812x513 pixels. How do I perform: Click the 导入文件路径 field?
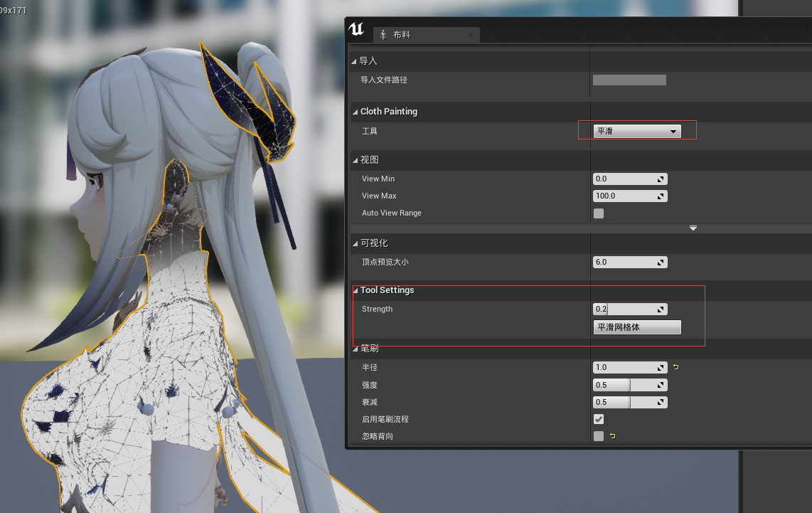pos(629,80)
